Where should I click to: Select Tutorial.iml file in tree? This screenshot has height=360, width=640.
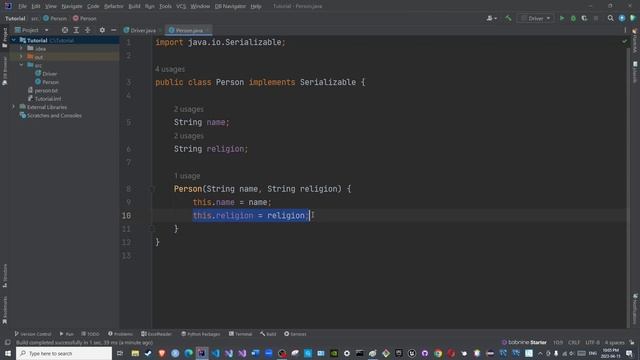tap(44, 99)
